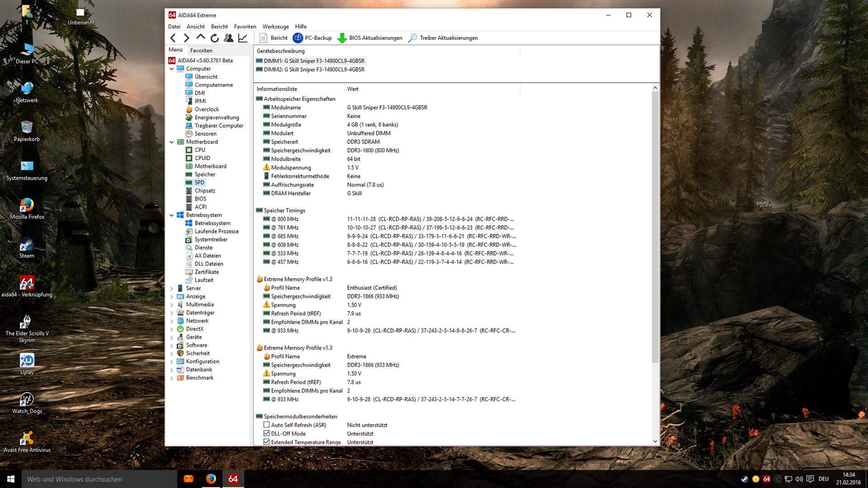The image size is (868, 488).
Task: Expand the Multimedia tree node
Action: coord(171,305)
